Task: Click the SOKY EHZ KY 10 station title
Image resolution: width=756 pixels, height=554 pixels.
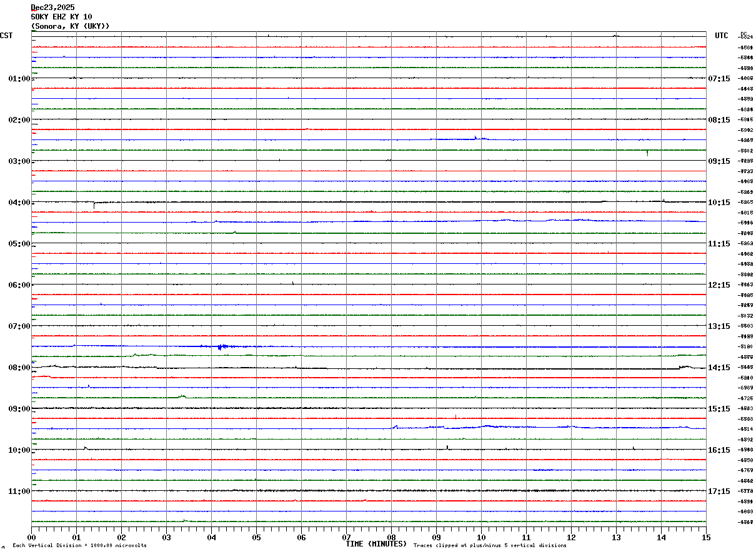Action: tap(61, 16)
